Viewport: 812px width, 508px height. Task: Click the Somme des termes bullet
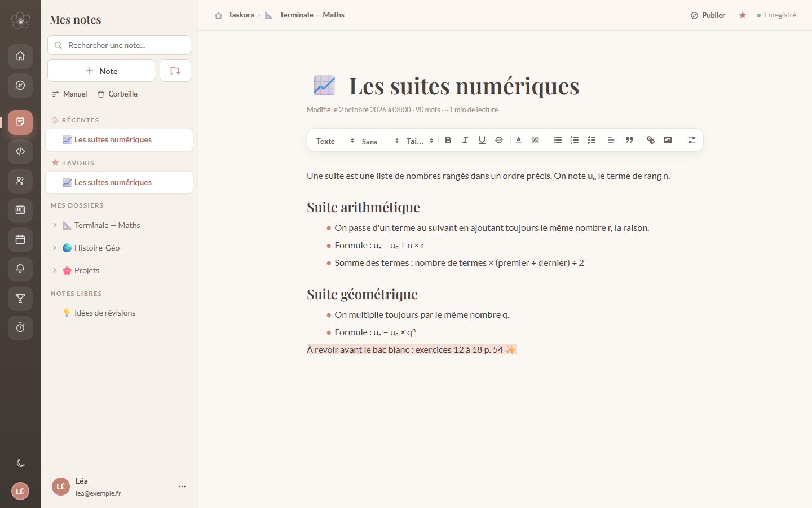pyautogui.click(x=459, y=262)
